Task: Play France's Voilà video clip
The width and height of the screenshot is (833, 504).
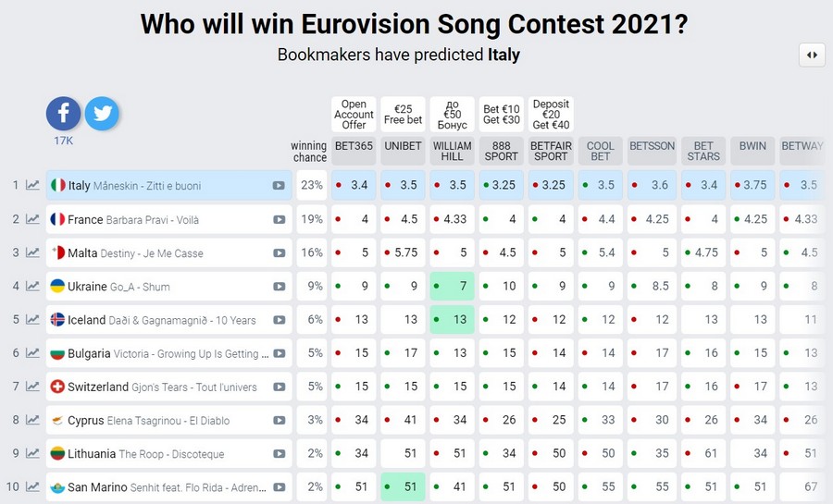Action: click(x=279, y=220)
